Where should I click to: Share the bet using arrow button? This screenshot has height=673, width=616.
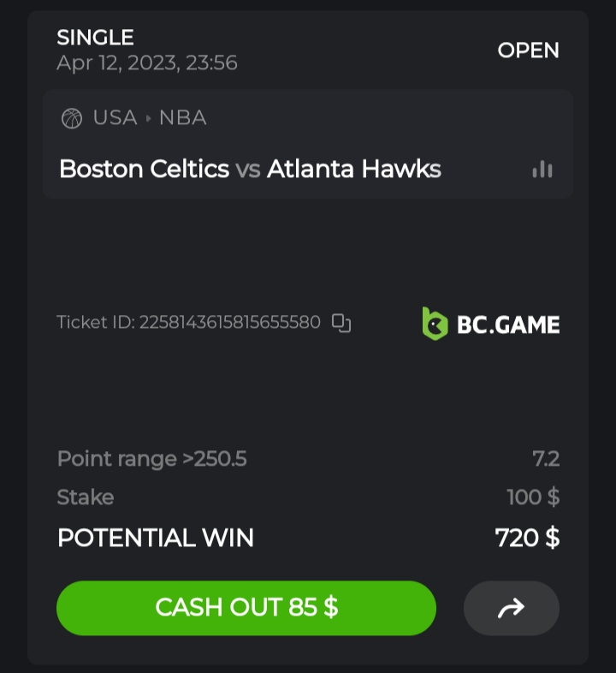click(x=511, y=608)
